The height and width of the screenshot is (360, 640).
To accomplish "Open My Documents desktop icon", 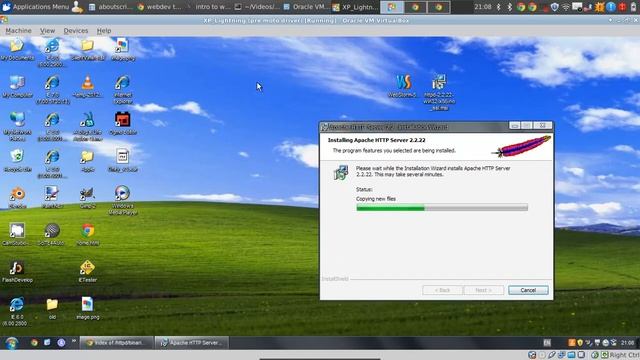I will (x=17, y=49).
